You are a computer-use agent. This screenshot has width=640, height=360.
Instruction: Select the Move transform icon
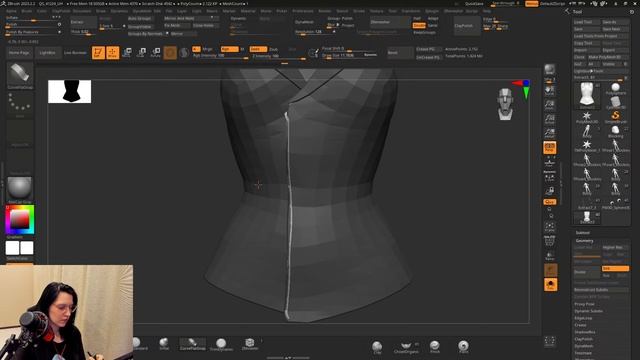(x=127, y=53)
